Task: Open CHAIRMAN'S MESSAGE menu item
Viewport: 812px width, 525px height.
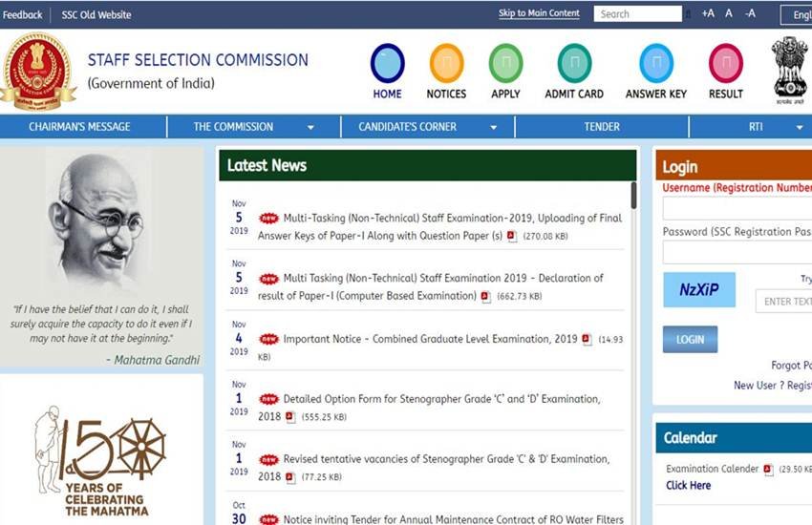Action: (79, 127)
